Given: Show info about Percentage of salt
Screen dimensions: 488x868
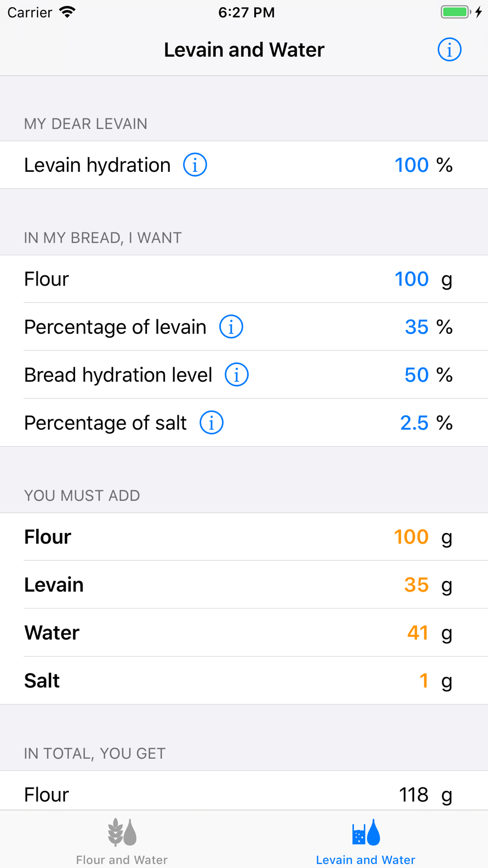Looking at the screenshot, I should 211,423.
